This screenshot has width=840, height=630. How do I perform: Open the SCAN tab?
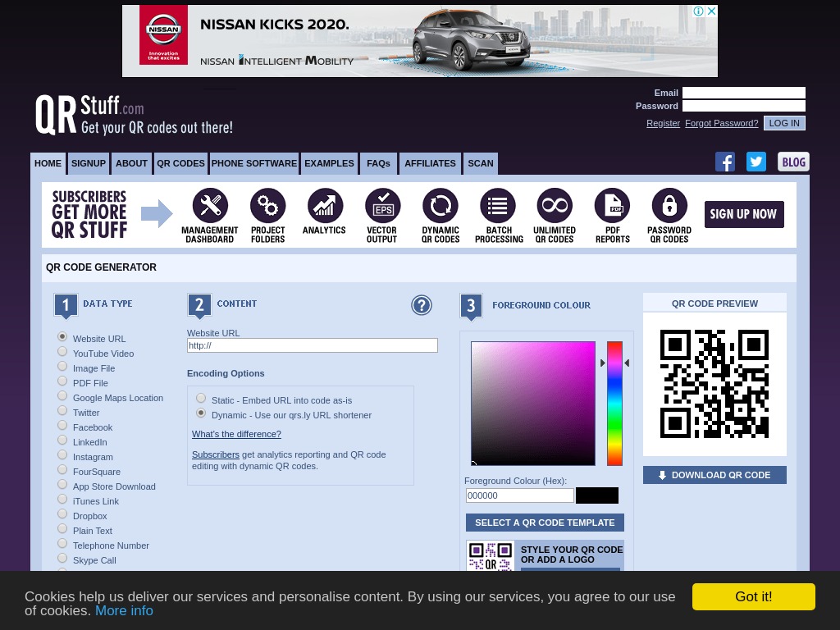pos(481,163)
